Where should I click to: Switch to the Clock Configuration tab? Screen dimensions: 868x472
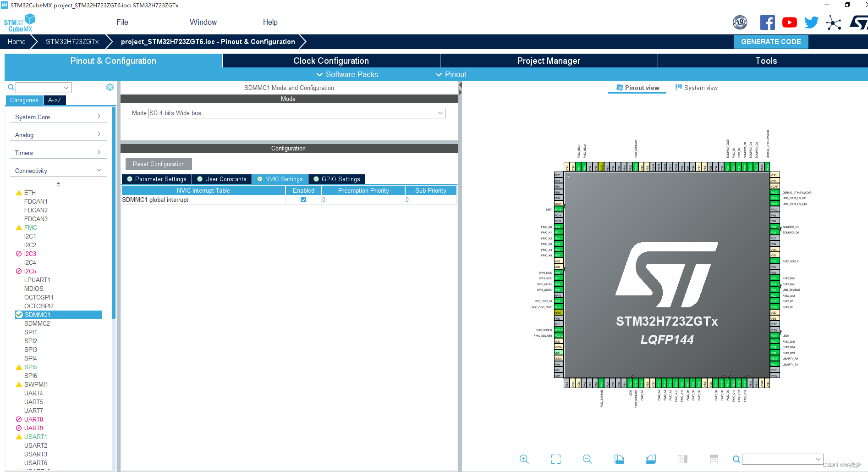click(x=331, y=61)
